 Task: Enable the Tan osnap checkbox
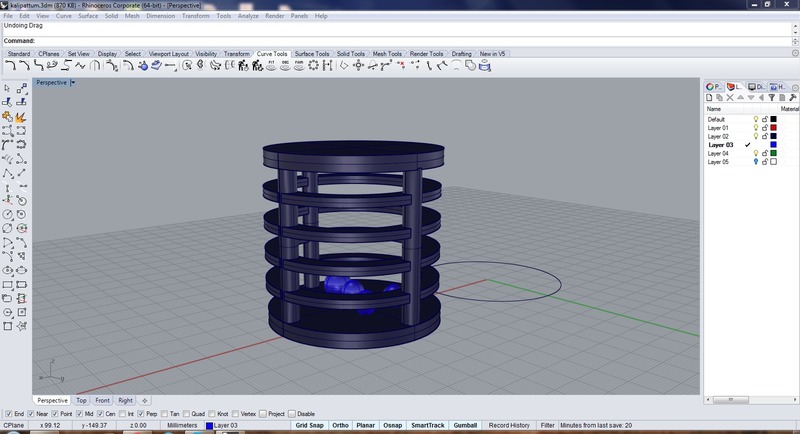click(164, 414)
